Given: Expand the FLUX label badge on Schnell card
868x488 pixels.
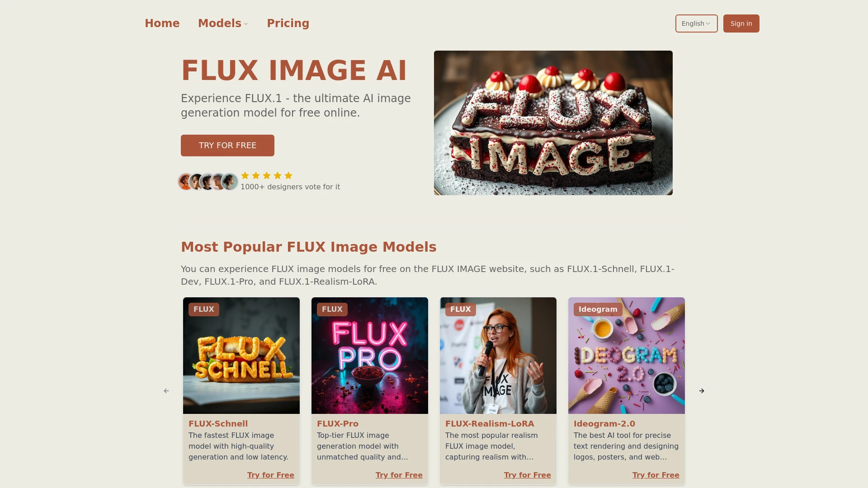Looking at the screenshot, I should pyautogui.click(x=203, y=309).
